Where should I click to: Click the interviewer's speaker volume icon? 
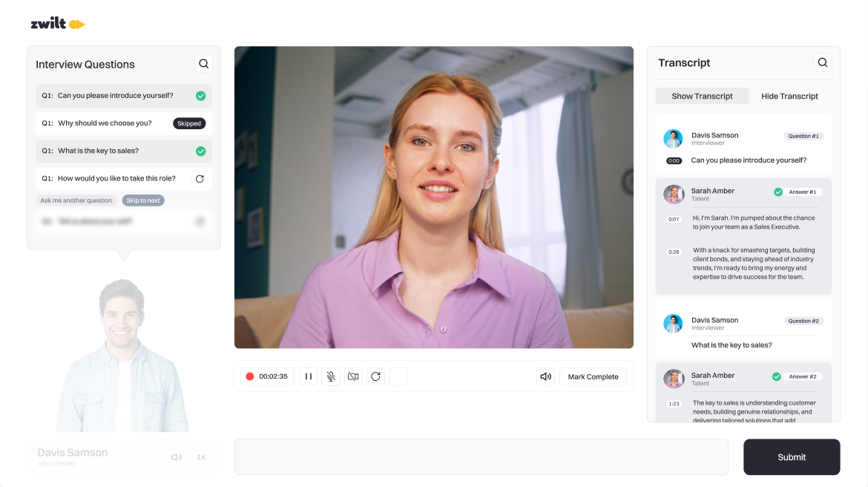[177, 457]
